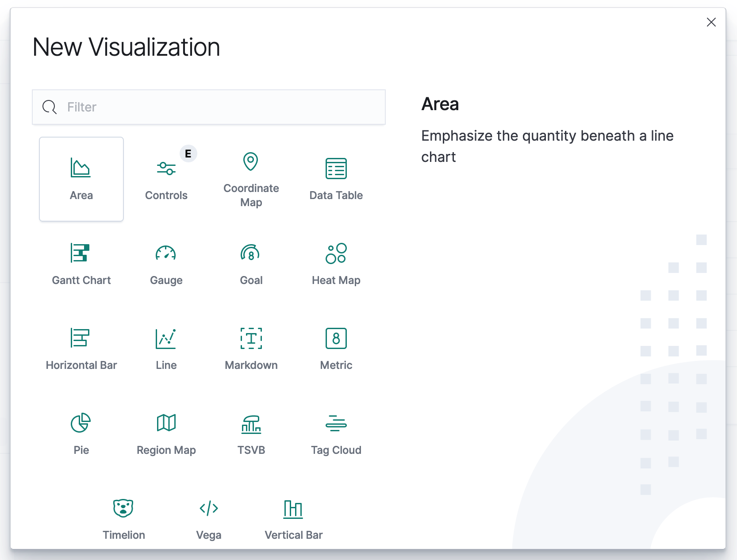Screen dimensions: 737x560
Task: Click the Pie chart icon
Action: pos(81,423)
